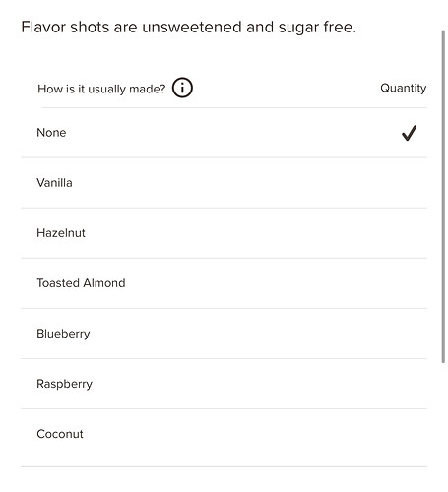
Task: Click the flavor shots unsweetened description text
Action: point(189,28)
